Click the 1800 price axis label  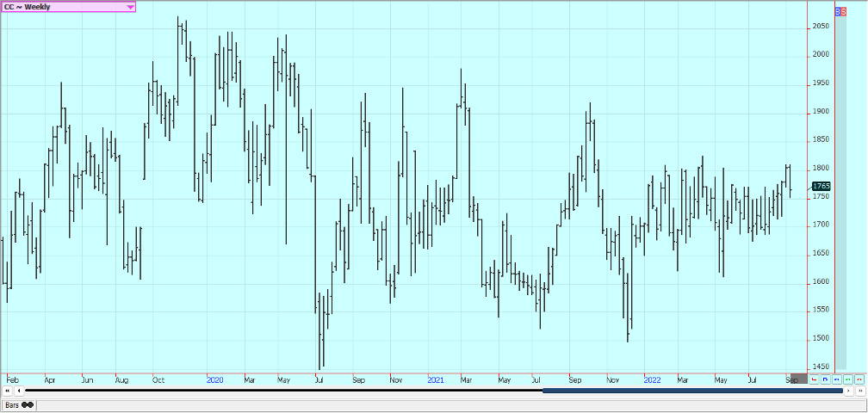click(821, 168)
